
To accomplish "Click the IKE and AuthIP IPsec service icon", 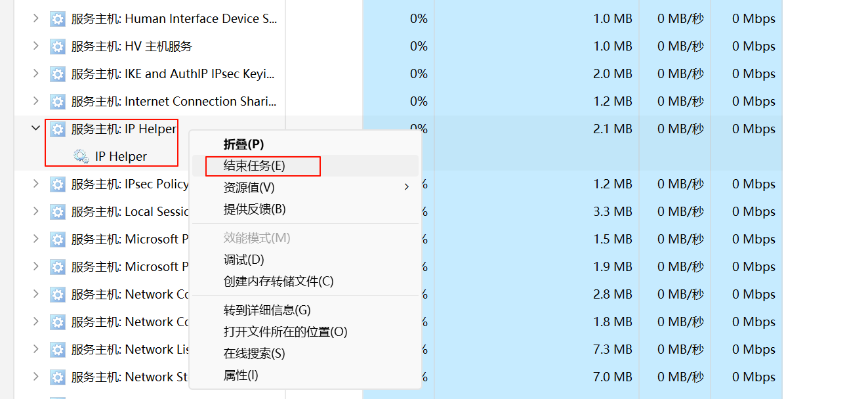I will click(x=58, y=73).
